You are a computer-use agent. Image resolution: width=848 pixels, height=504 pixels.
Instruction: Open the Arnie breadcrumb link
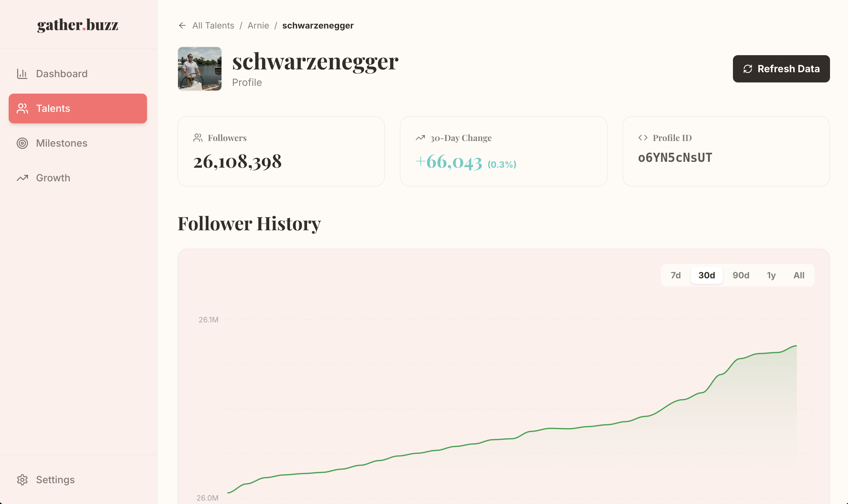click(x=258, y=25)
